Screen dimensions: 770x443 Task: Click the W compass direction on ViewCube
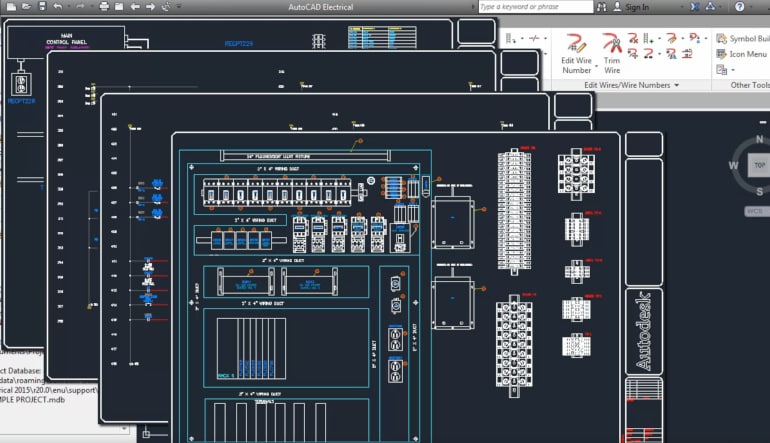[x=733, y=166]
